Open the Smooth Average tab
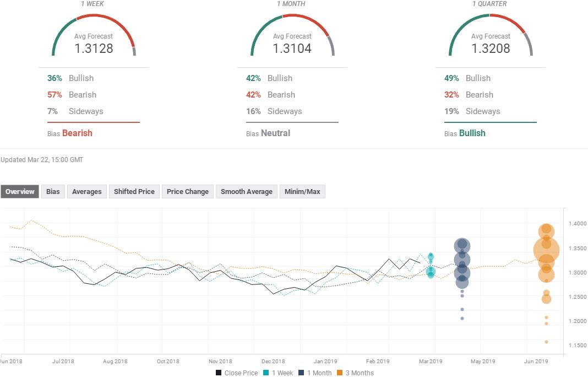The width and height of the screenshot is (588, 377). 246,192
